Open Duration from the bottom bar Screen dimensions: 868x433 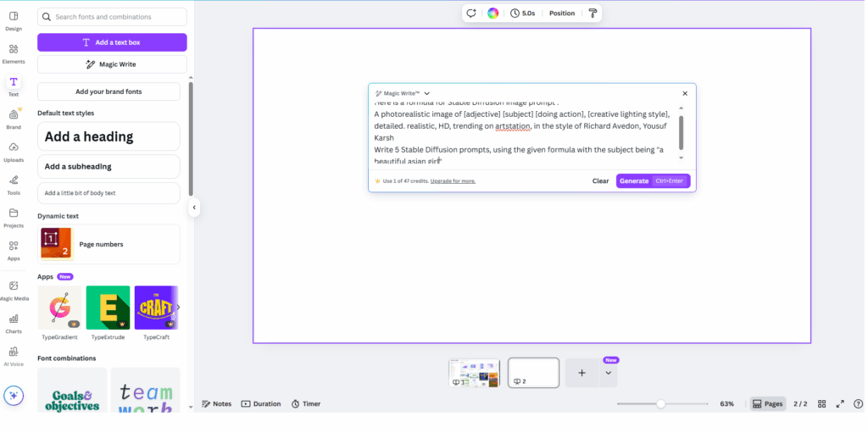261,404
